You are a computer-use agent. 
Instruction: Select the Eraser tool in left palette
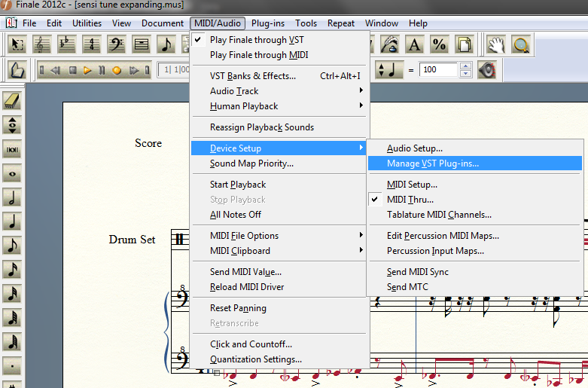coord(12,101)
